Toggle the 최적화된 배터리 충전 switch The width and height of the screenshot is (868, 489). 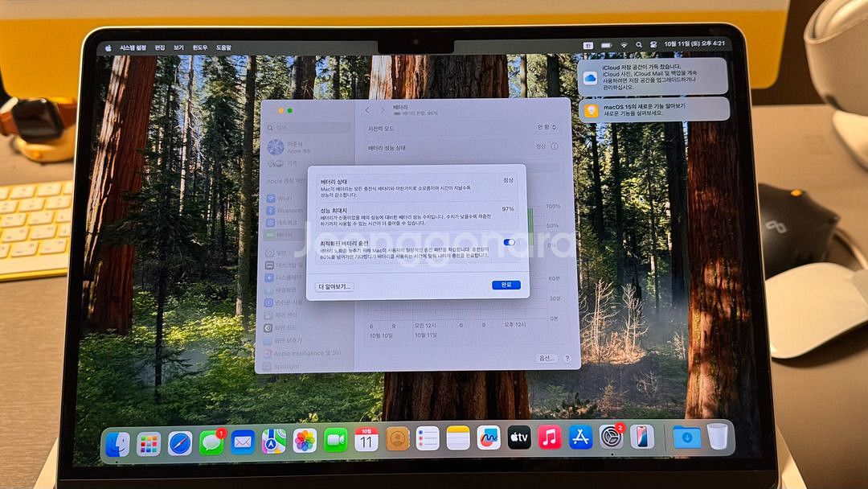(x=509, y=242)
